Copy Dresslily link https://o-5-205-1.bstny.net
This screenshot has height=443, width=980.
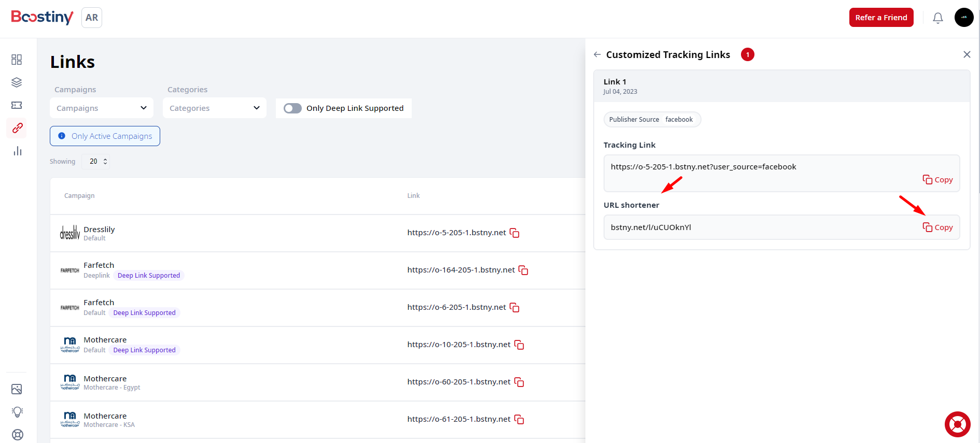pos(514,233)
